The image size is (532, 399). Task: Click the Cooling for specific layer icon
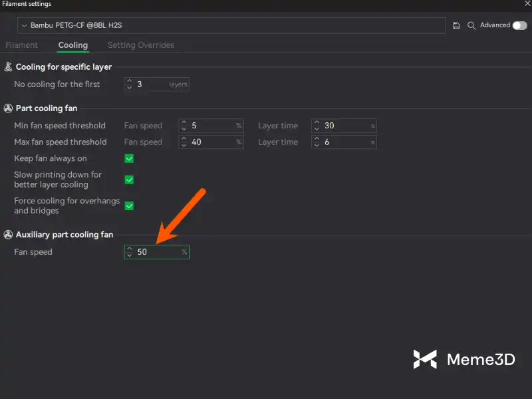click(8, 67)
